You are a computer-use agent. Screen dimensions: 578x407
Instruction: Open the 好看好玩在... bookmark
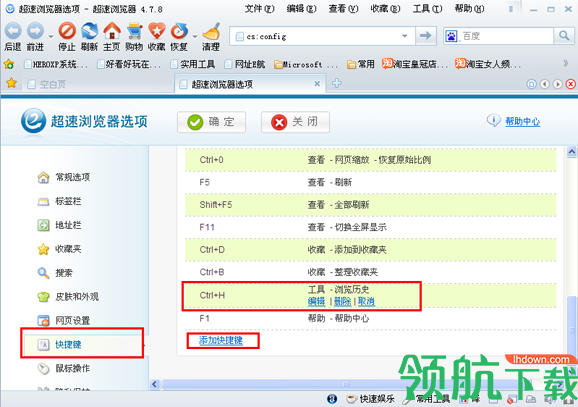tap(129, 65)
